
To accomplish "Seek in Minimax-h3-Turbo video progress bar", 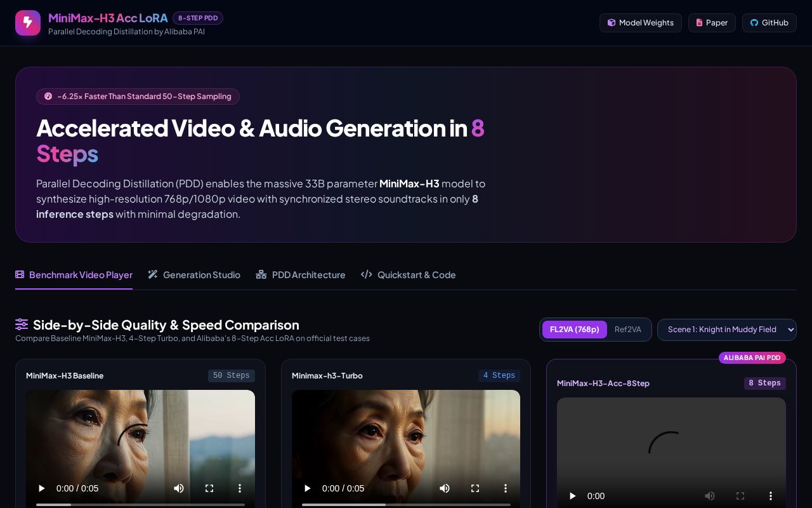I will click(x=406, y=505).
